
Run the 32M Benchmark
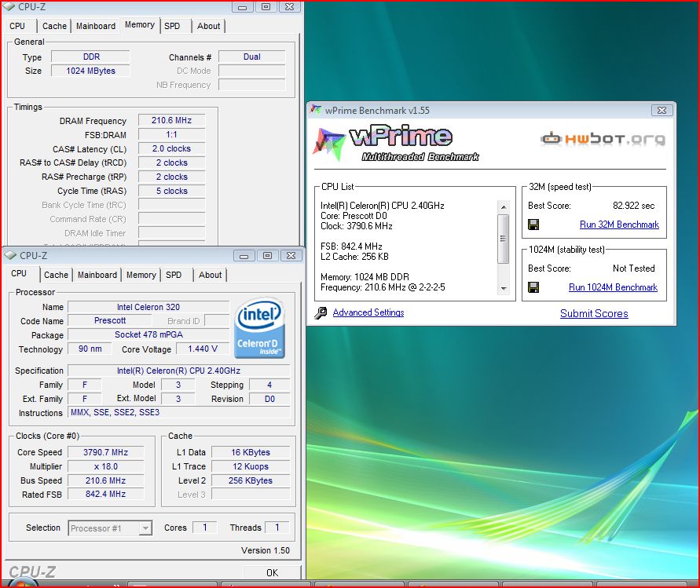point(619,225)
